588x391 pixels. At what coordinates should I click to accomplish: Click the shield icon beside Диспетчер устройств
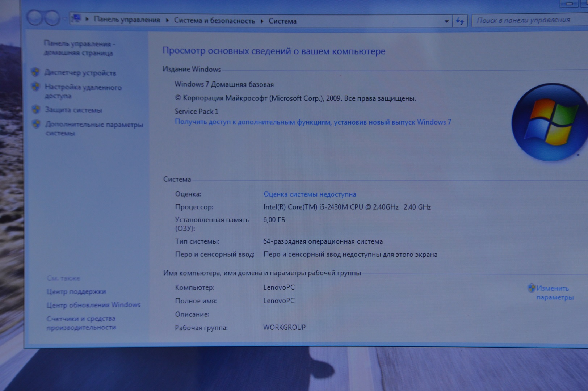click(35, 72)
